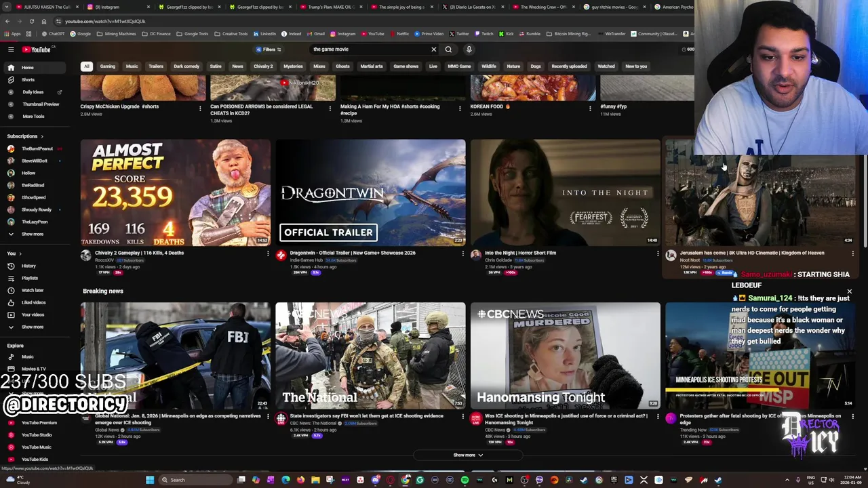Open YouTube Music link

pos(36,447)
